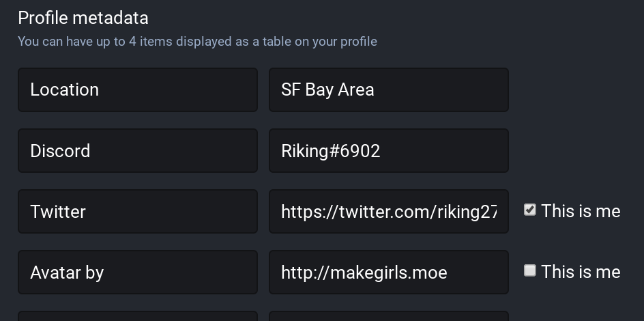Viewport: 644px width, 321px height.
Task: Focus the Twitter label input
Action: point(138,211)
